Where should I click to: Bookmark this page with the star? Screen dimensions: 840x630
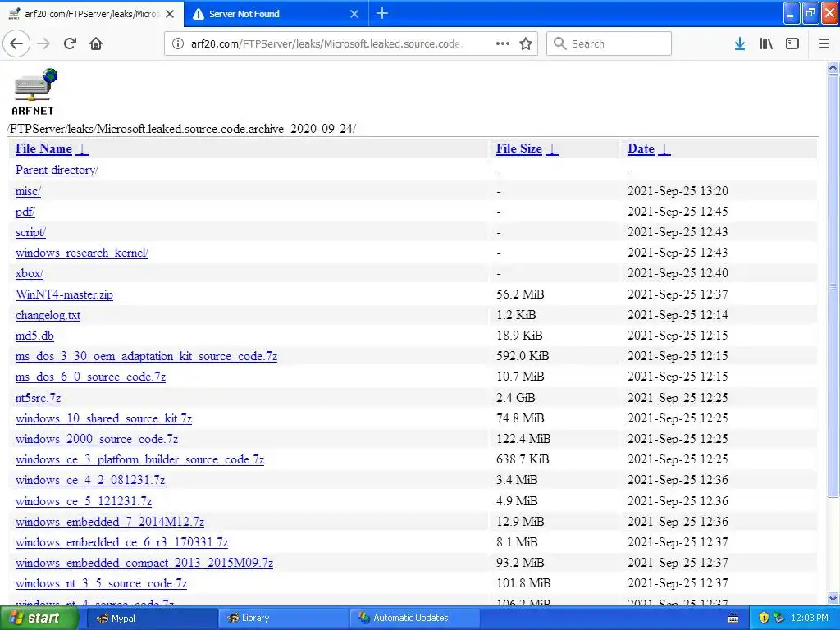(x=526, y=44)
